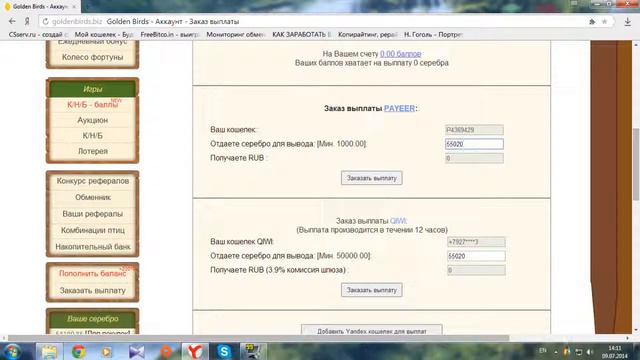Viewport: 640px width, 360px height.
Task: Go to 'Аукцион' in the games menu
Action: click(x=92, y=120)
